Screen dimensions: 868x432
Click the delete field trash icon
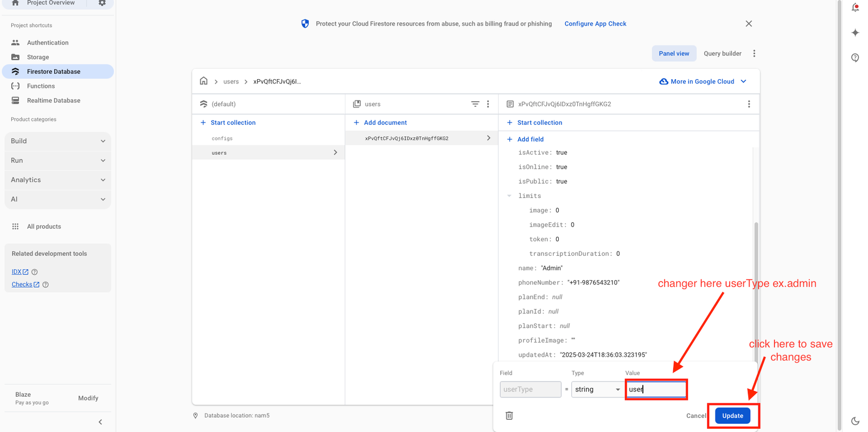coord(509,416)
